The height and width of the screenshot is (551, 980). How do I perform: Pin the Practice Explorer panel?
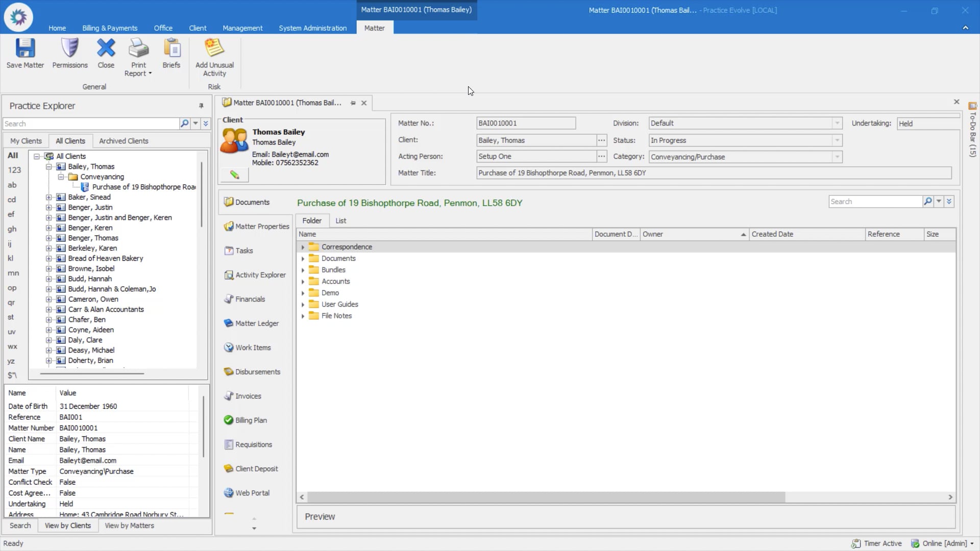[x=201, y=106]
